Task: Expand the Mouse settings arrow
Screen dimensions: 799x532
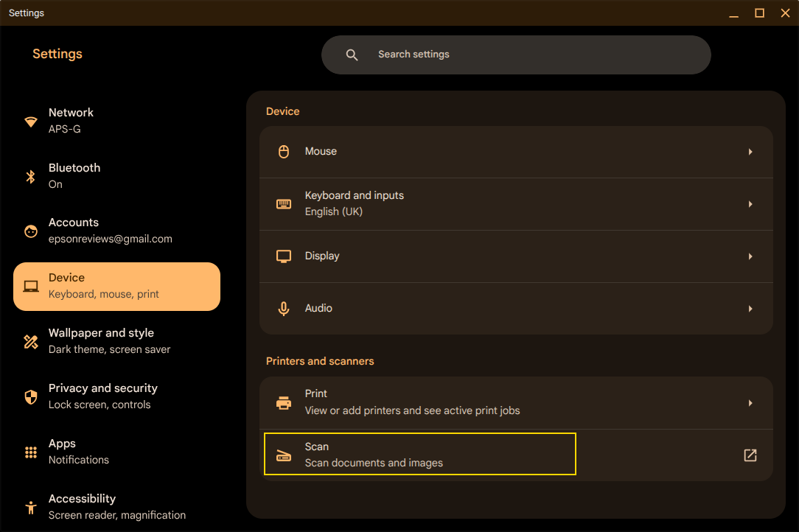Action: (750, 152)
